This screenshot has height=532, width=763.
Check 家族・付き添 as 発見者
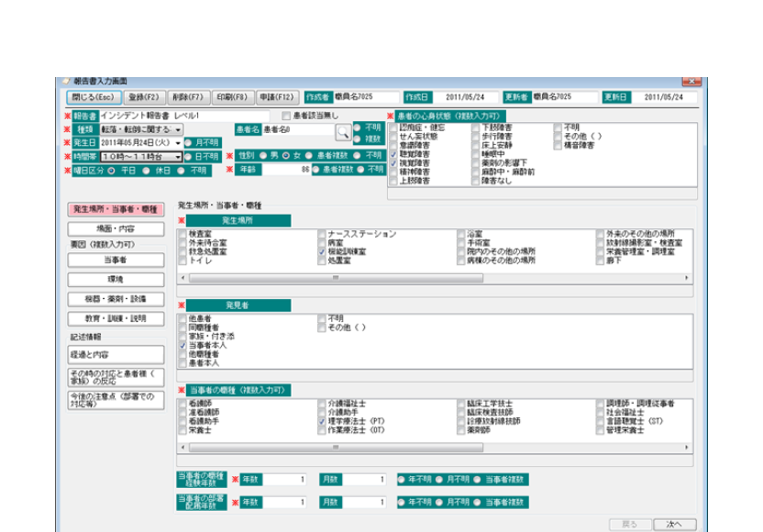(183, 337)
